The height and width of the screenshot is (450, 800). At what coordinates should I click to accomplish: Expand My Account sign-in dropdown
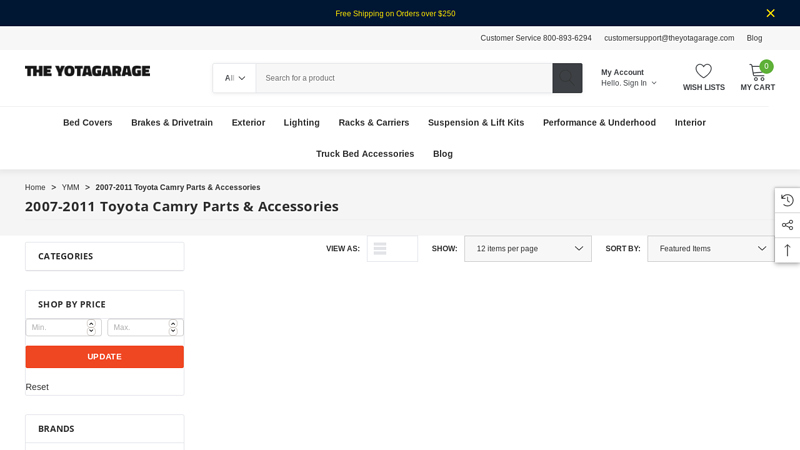pos(629,83)
